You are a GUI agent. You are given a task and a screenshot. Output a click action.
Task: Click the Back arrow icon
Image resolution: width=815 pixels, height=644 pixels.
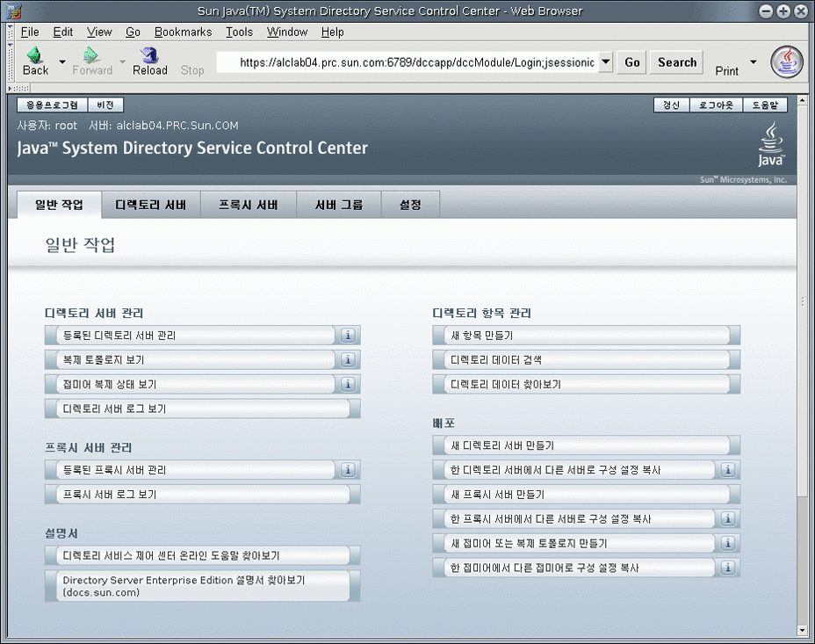tap(35, 54)
